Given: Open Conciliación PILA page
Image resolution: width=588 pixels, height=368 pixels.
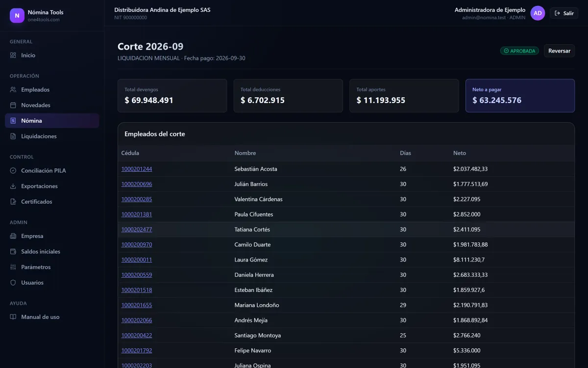Looking at the screenshot, I should 52,171.
